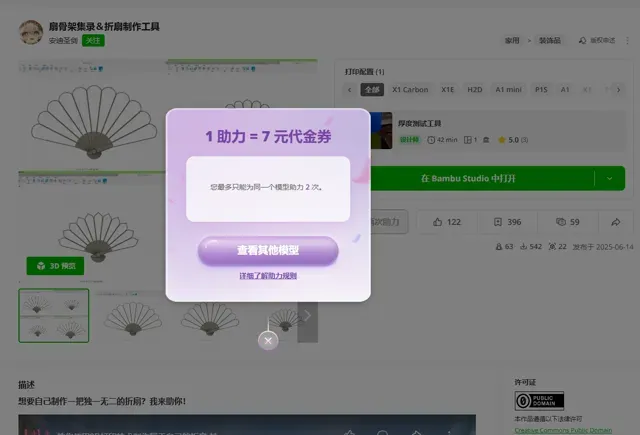Open the 安迪圣剑 author profile link
The height and width of the screenshot is (435, 640).
click(63, 40)
